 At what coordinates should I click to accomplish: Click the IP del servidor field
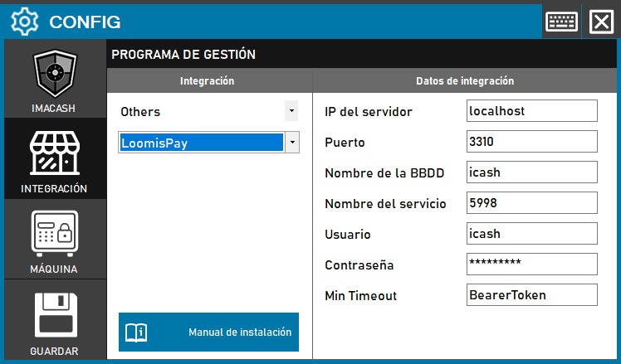pyautogui.click(x=532, y=111)
